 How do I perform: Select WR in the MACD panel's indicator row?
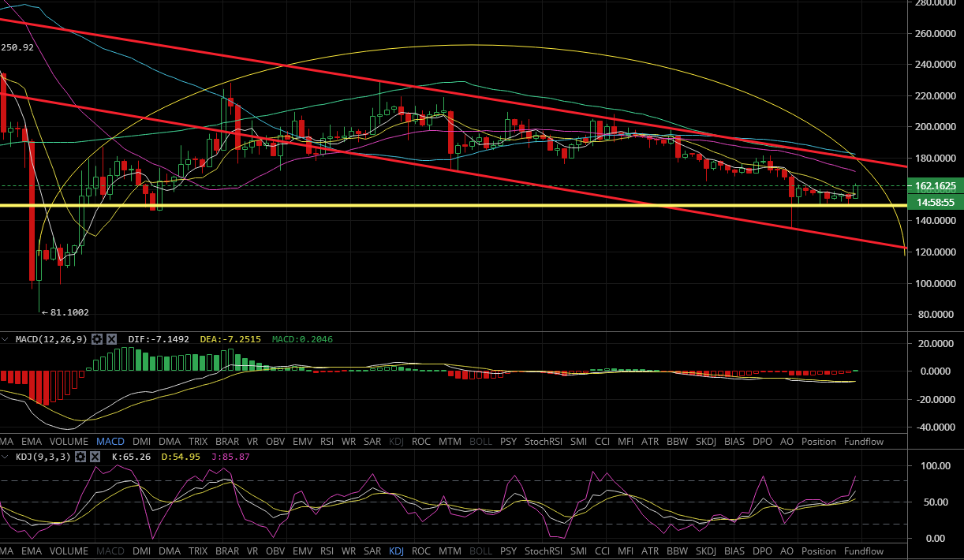pyautogui.click(x=349, y=442)
